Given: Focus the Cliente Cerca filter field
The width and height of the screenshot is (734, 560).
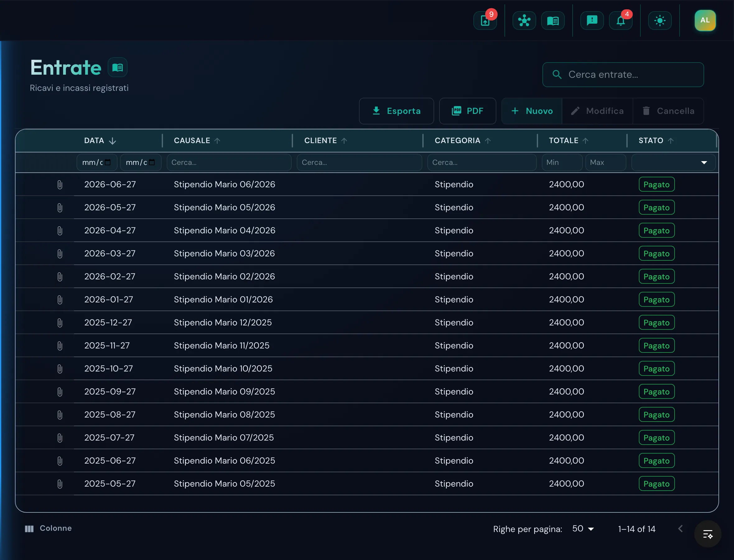Looking at the screenshot, I should 359,162.
